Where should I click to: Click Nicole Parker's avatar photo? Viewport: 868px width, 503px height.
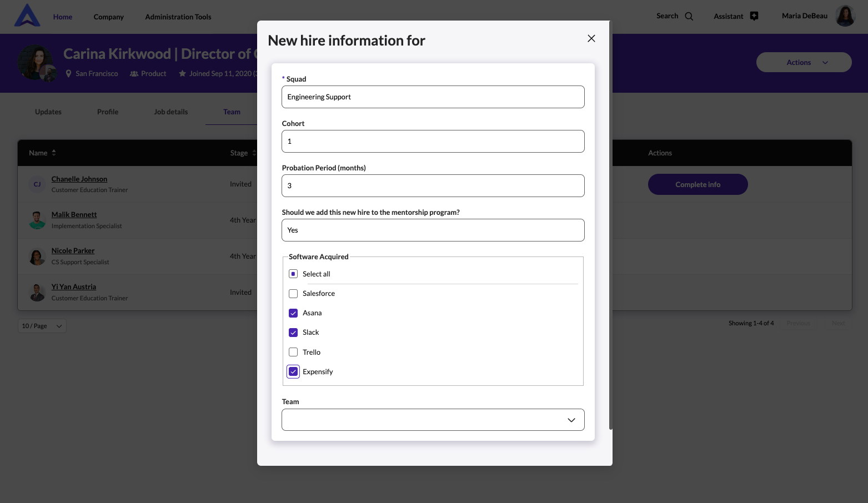tap(37, 256)
